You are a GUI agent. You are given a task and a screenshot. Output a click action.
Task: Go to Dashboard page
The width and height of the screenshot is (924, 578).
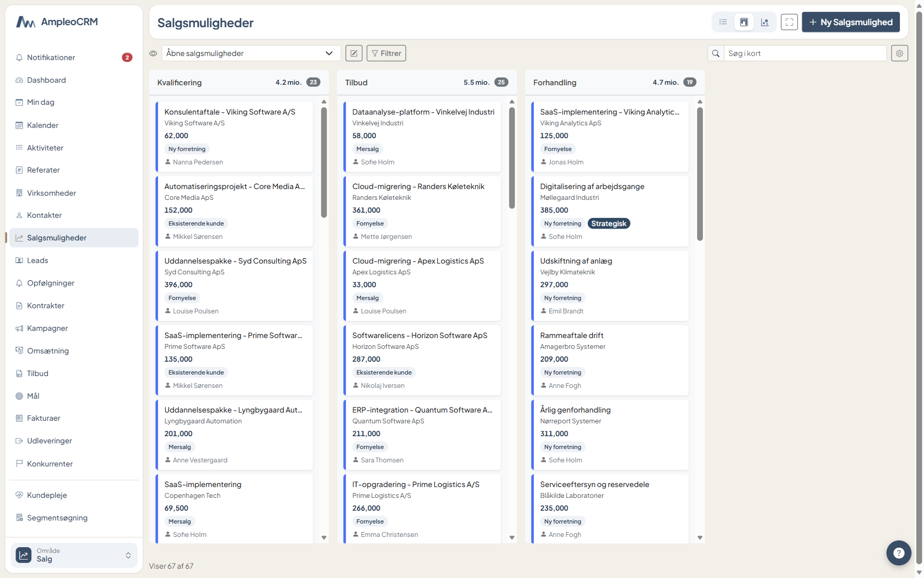coord(74,80)
